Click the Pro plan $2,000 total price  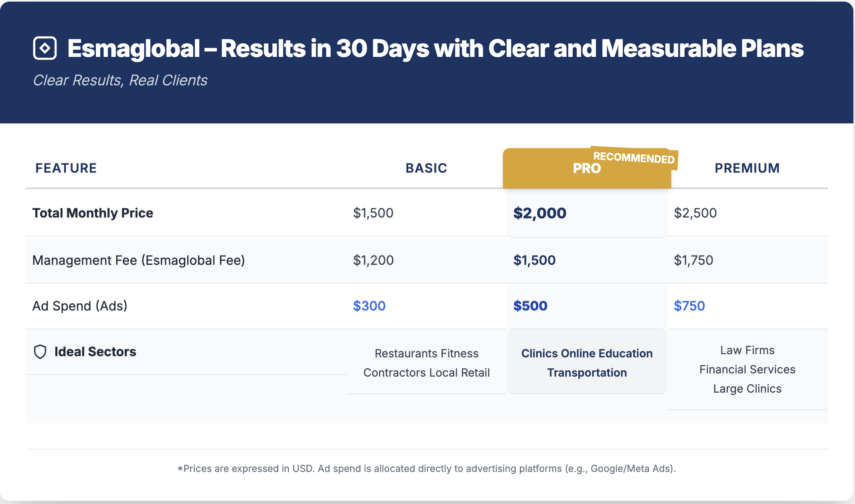click(x=540, y=213)
